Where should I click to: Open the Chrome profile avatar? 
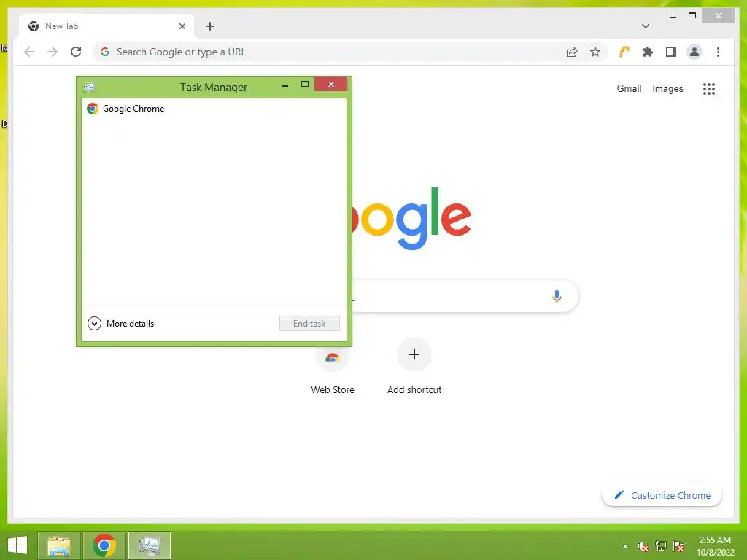pyautogui.click(x=694, y=52)
